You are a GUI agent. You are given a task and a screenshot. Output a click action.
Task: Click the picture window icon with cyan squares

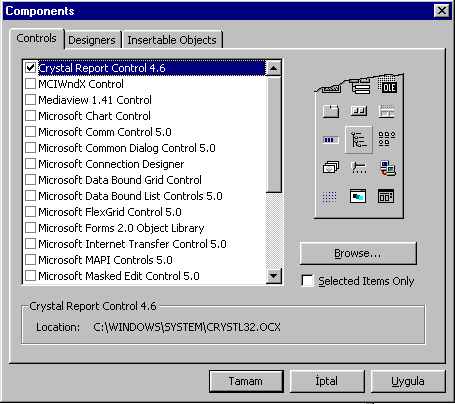click(358, 196)
